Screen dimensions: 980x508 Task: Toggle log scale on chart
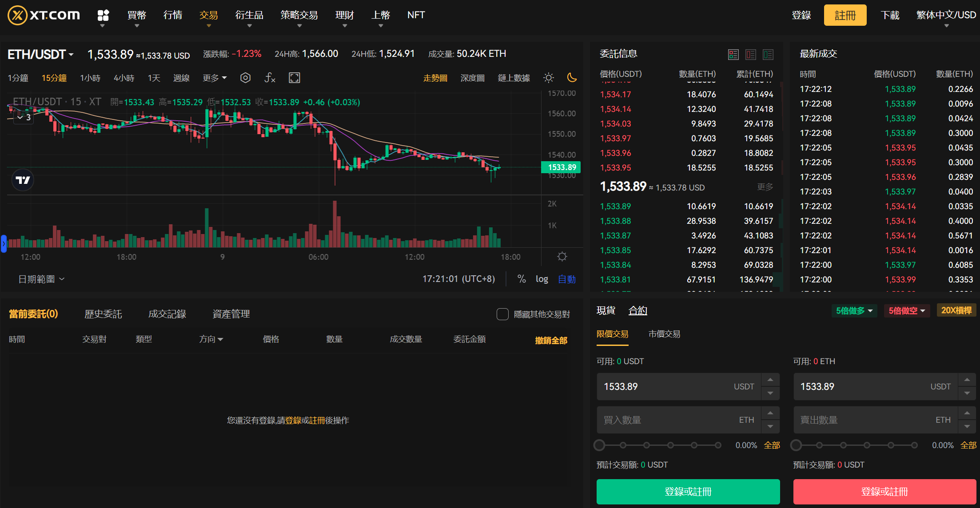coord(542,279)
